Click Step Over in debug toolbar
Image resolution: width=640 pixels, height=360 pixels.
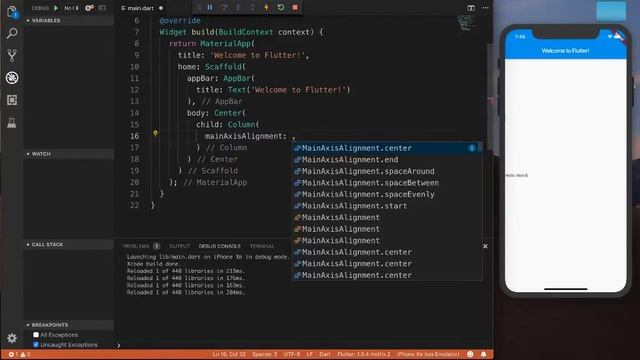[224, 7]
